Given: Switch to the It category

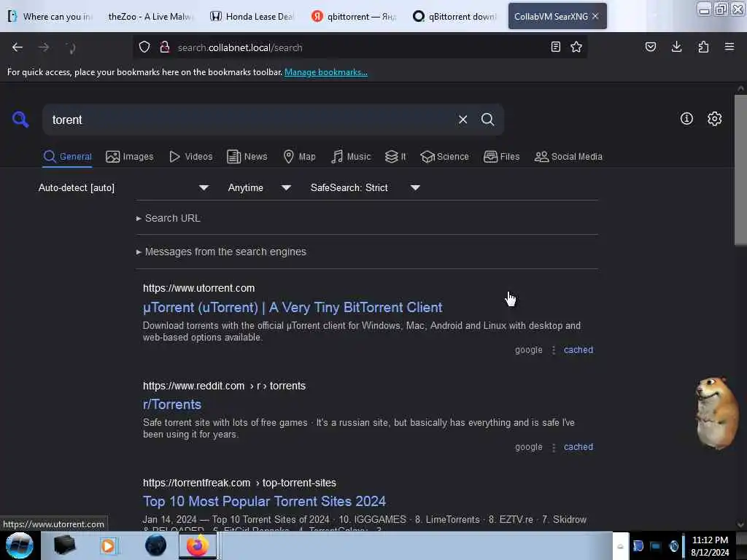Looking at the screenshot, I should [395, 157].
